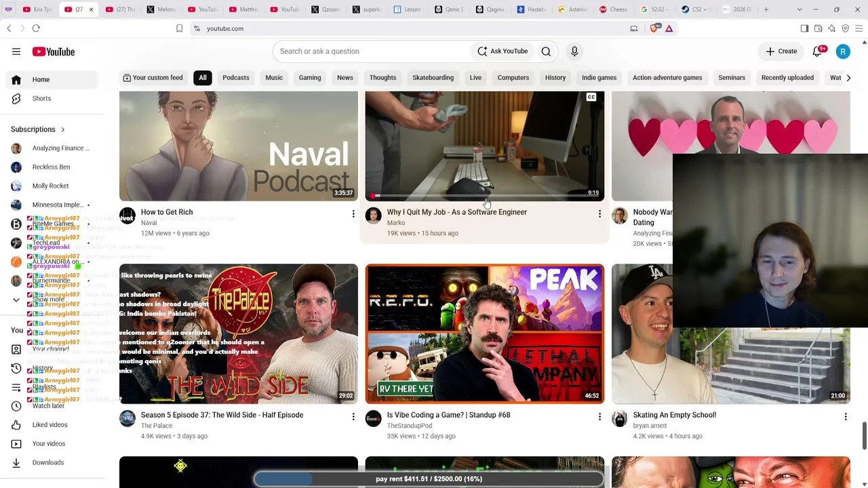Expand the Subscriptions section arrow
This screenshot has height=488, width=868.
point(63,129)
